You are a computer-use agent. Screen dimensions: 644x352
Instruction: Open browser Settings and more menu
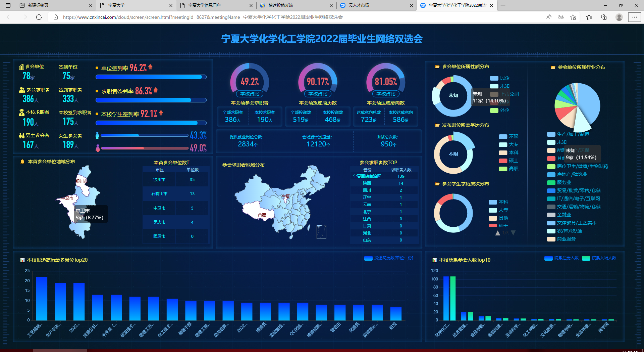(634, 17)
